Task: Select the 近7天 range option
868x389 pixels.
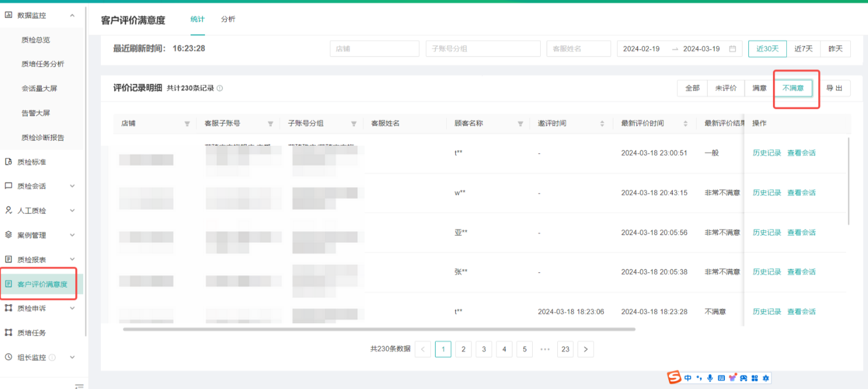Action: click(x=803, y=49)
